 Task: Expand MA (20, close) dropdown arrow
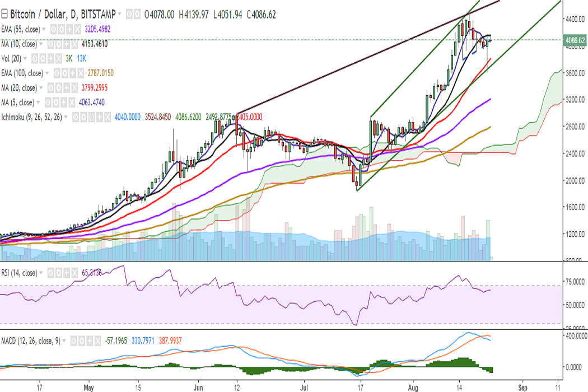click(x=41, y=87)
